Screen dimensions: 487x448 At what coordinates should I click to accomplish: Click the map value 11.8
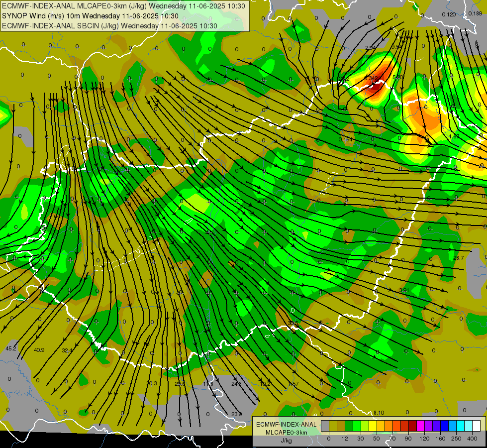(x=208, y=384)
